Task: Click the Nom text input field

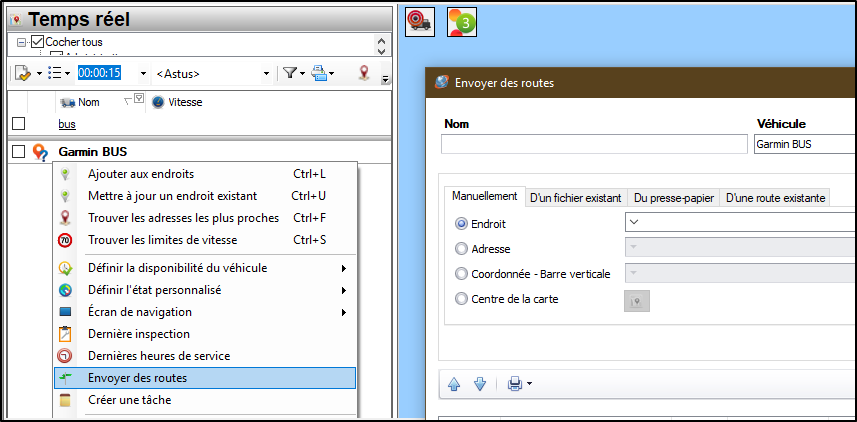Action: (594, 144)
